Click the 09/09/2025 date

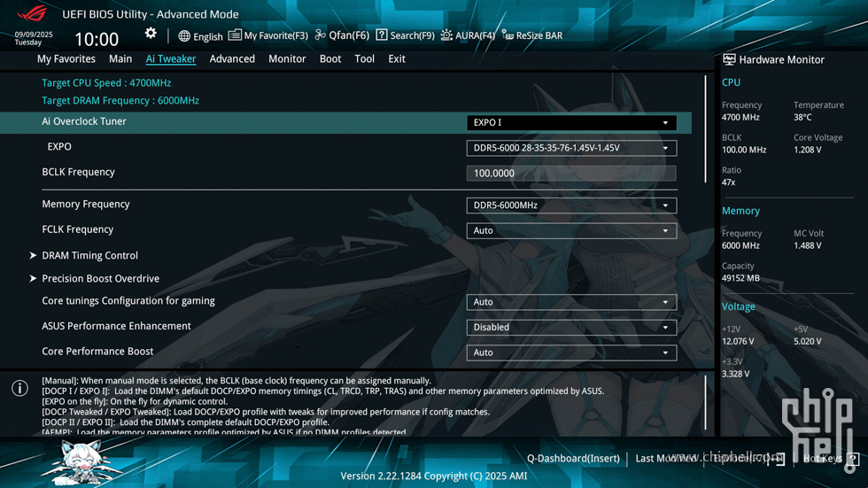pos(34,35)
